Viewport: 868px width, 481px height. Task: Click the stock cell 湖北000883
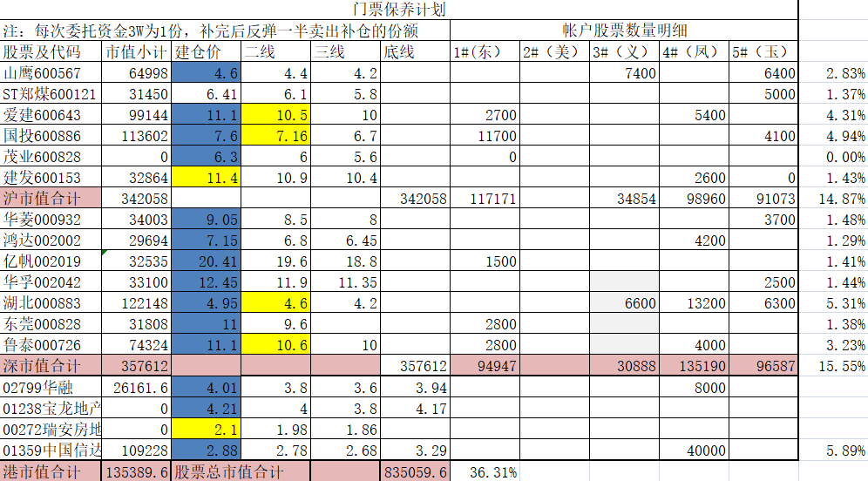pos(51,303)
